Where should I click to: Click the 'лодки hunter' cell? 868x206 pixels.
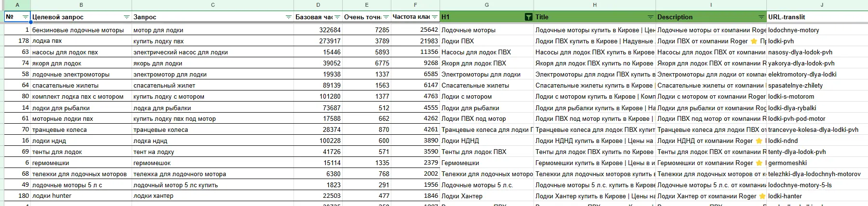pyautogui.click(x=52, y=196)
